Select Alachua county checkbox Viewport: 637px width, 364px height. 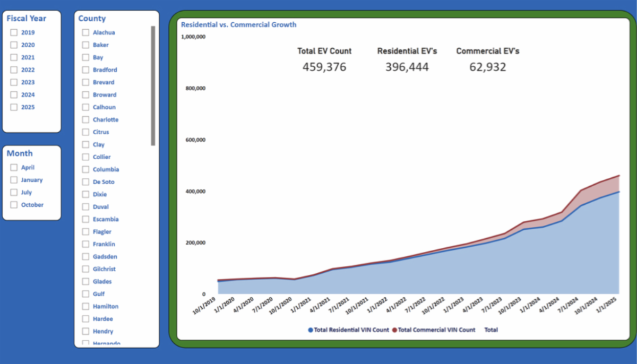coord(85,32)
